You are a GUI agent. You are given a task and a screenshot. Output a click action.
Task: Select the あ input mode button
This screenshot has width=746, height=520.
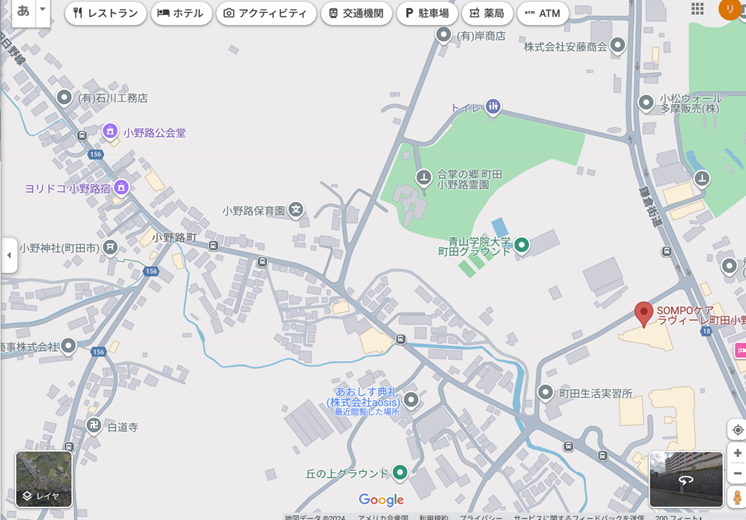(x=23, y=10)
